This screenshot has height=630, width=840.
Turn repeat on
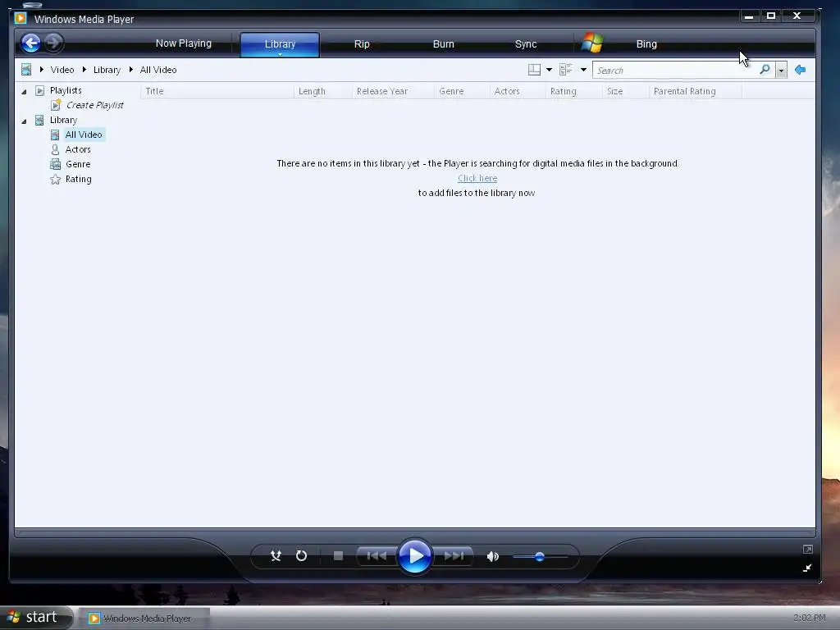point(302,556)
